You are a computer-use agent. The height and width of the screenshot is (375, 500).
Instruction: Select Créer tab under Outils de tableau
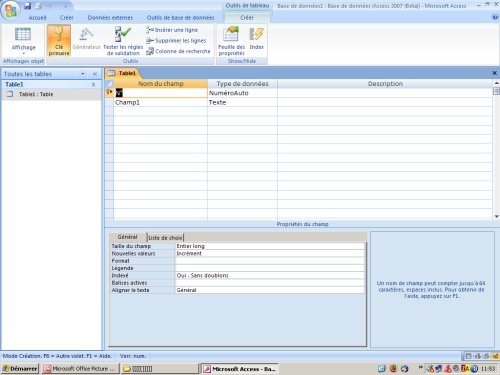coord(247,18)
